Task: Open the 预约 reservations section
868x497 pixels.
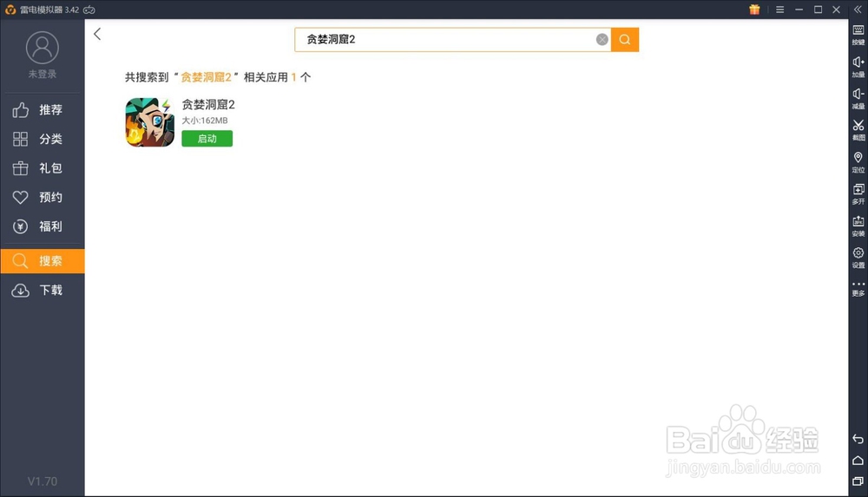Action: tap(42, 197)
